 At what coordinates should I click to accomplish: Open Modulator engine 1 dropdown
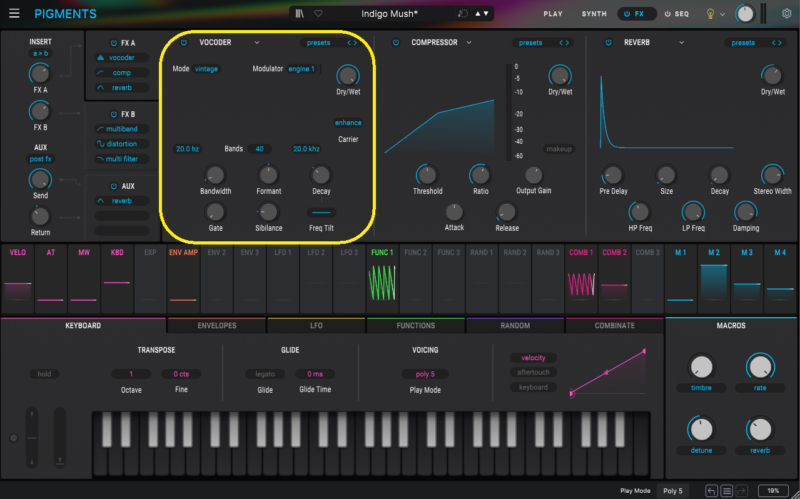pos(302,69)
